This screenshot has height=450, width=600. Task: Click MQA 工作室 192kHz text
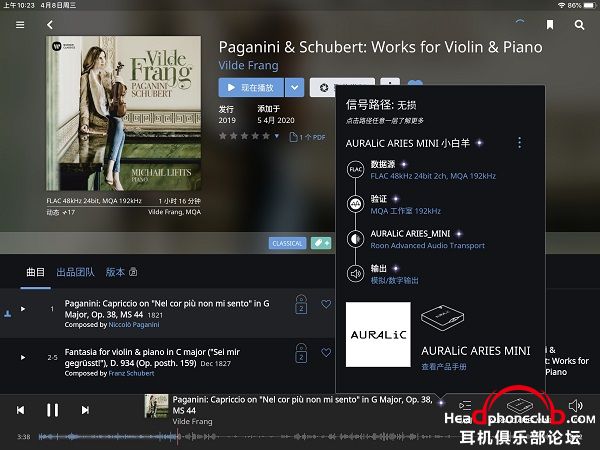click(x=406, y=211)
